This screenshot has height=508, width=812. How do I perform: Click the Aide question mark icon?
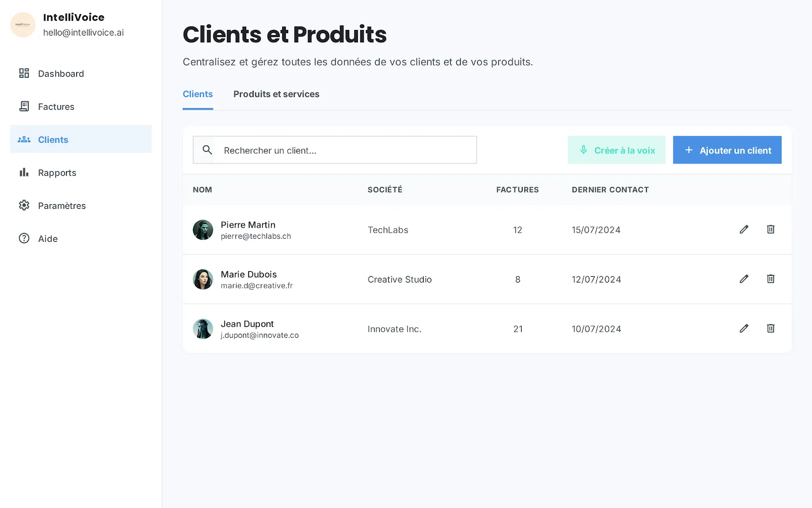coord(24,238)
